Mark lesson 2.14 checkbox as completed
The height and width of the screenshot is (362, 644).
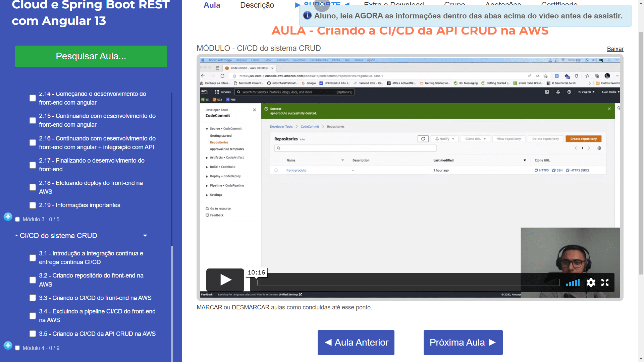(x=33, y=98)
